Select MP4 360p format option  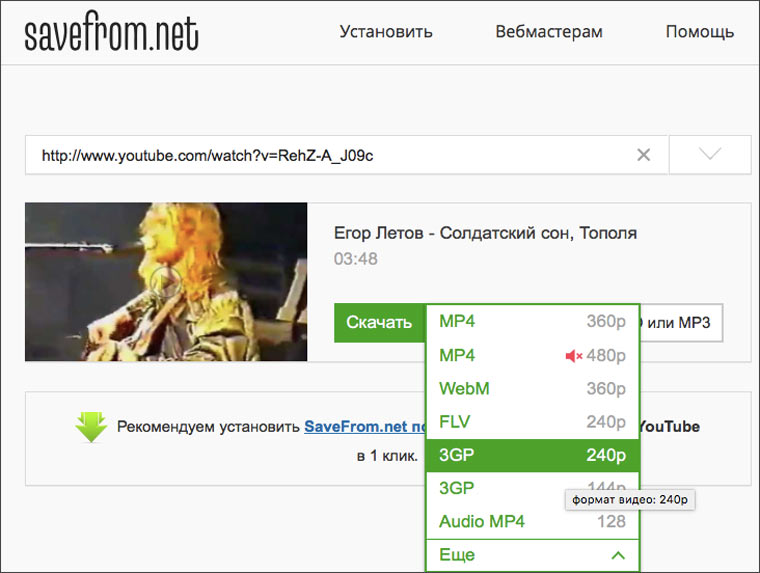[x=532, y=321]
